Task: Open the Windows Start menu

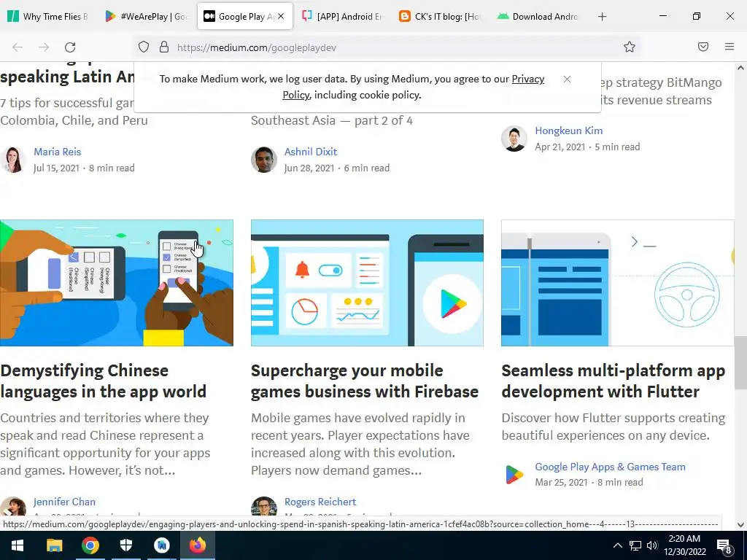Action: (18, 545)
